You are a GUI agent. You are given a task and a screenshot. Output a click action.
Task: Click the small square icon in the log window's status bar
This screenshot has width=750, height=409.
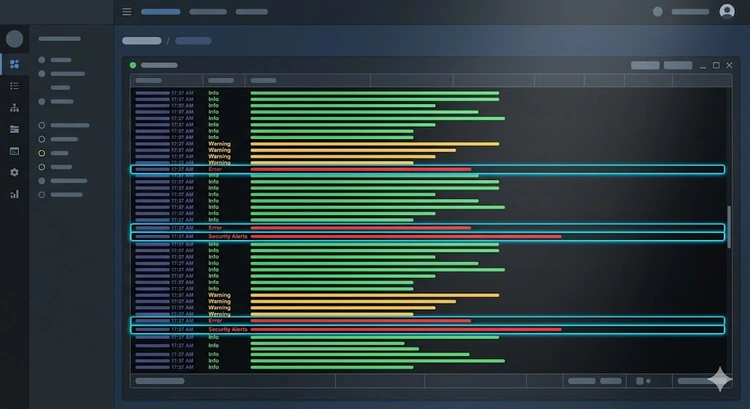coord(640,381)
